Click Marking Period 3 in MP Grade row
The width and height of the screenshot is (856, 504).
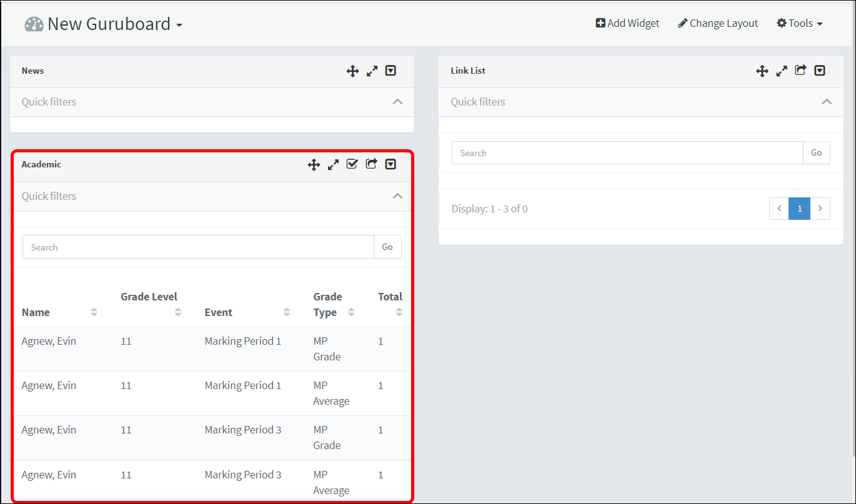pyautogui.click(x=243, y=430)
